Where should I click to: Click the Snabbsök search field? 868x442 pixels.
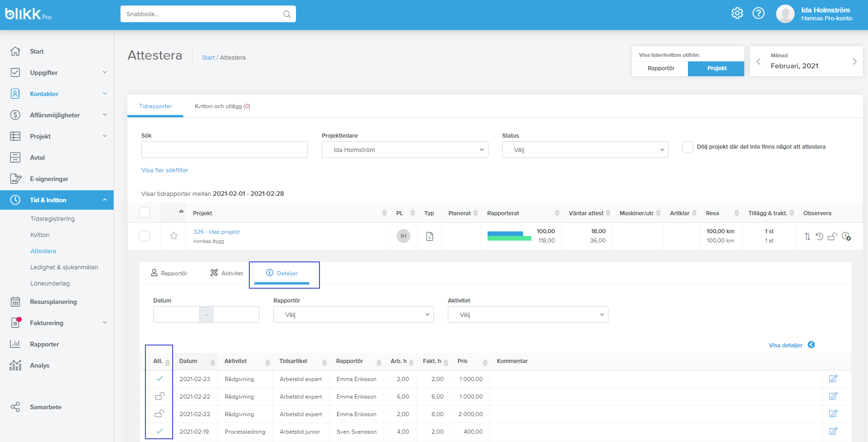(x=208, y=14)
